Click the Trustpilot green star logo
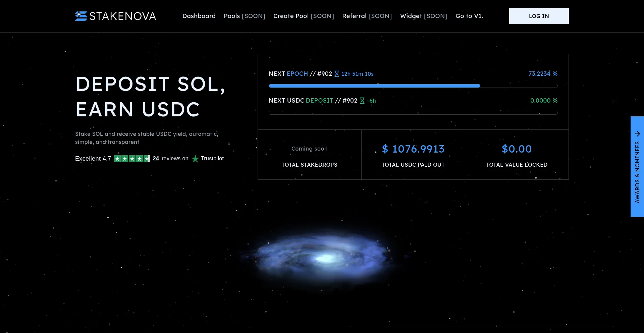This screenshot has height=333, width=644. pyautogui.click(x=195, y=159)
